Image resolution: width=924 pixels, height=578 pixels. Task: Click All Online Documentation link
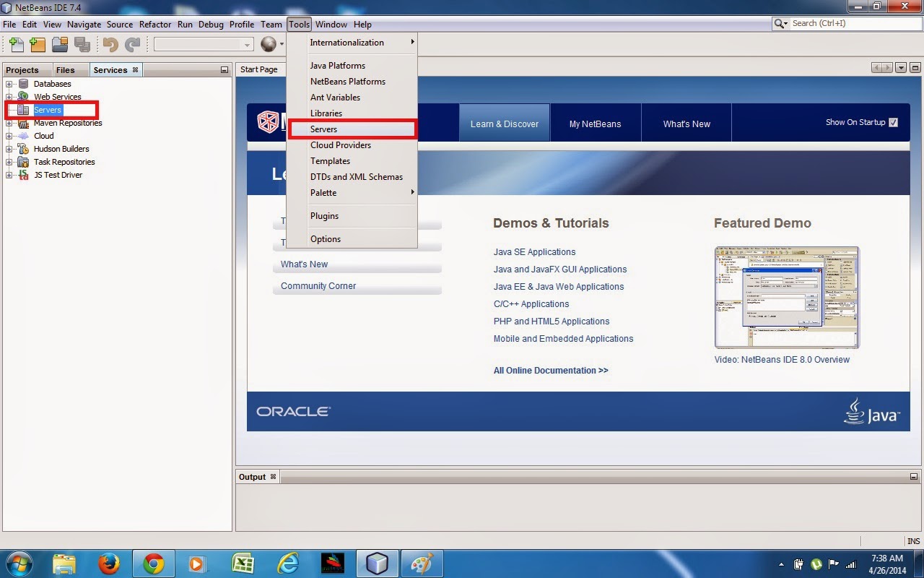point(551,371)
